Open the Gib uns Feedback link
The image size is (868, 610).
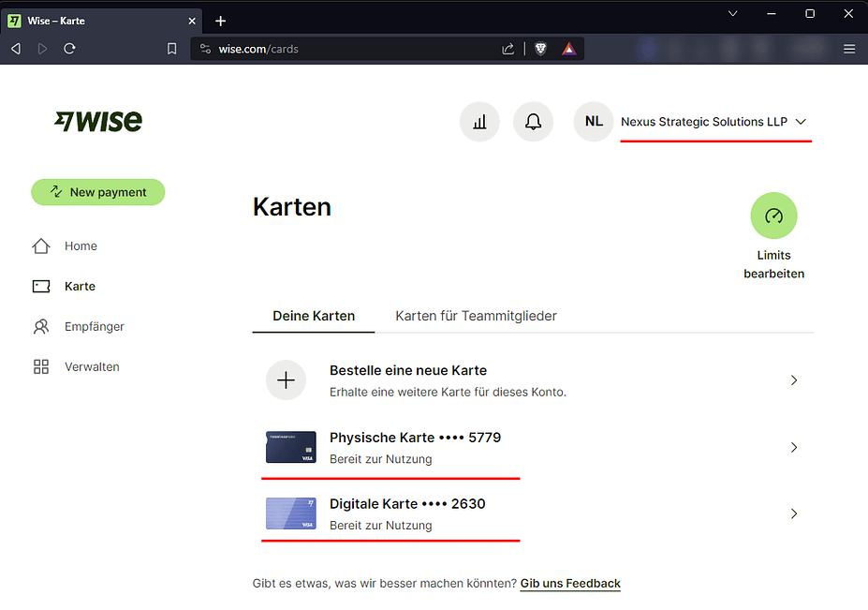point(570,583)
